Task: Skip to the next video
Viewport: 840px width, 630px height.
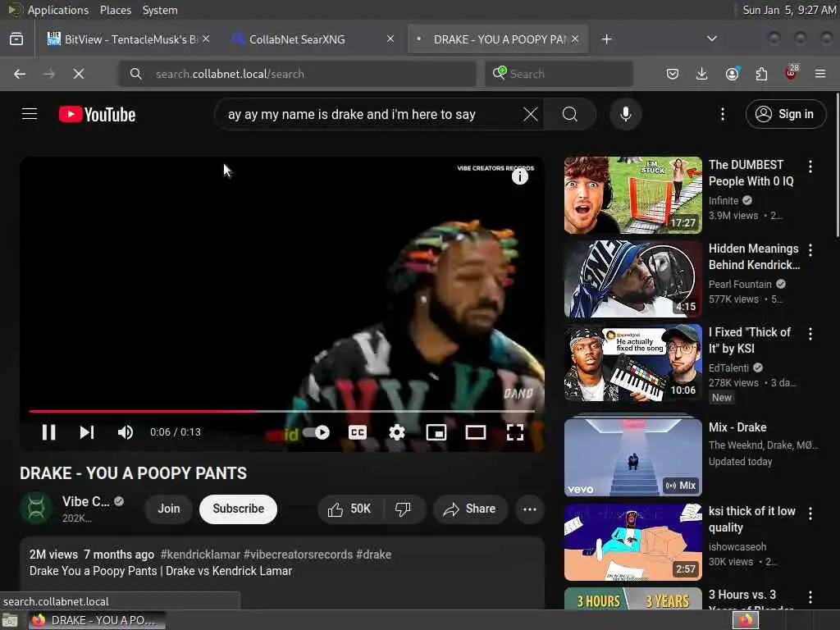Action: (x=87, y=432)
